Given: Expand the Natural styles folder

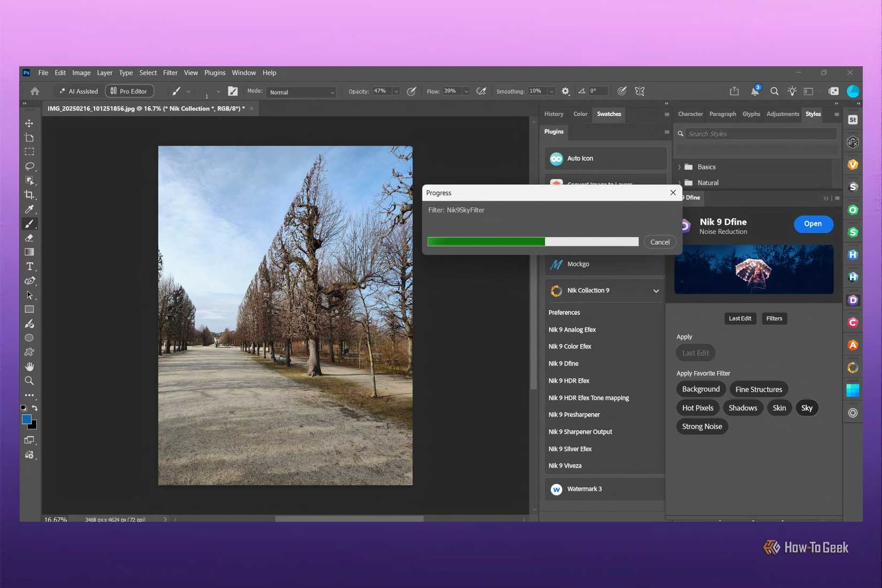Looking at the screenshot, I should point(679,183).
